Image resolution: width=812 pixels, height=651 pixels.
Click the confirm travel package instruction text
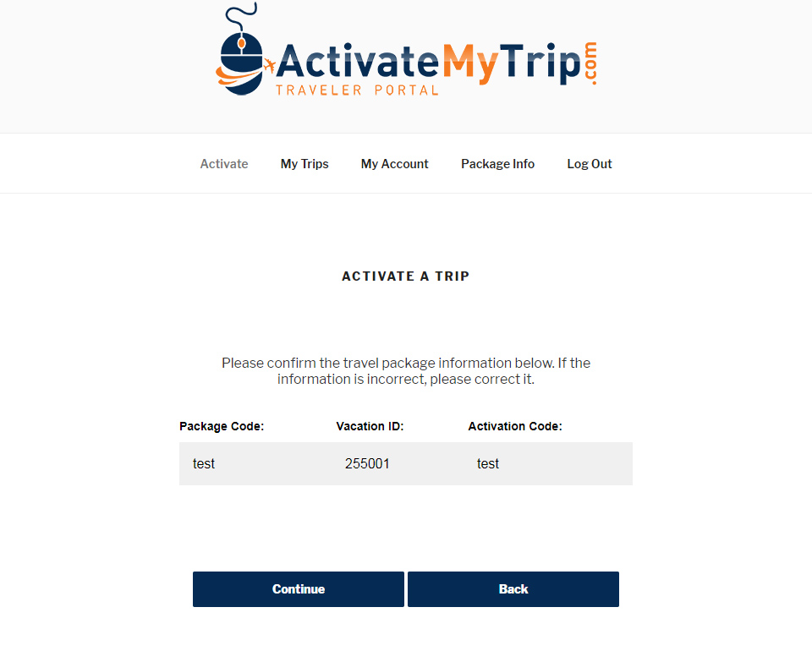[x=406, y=371]
